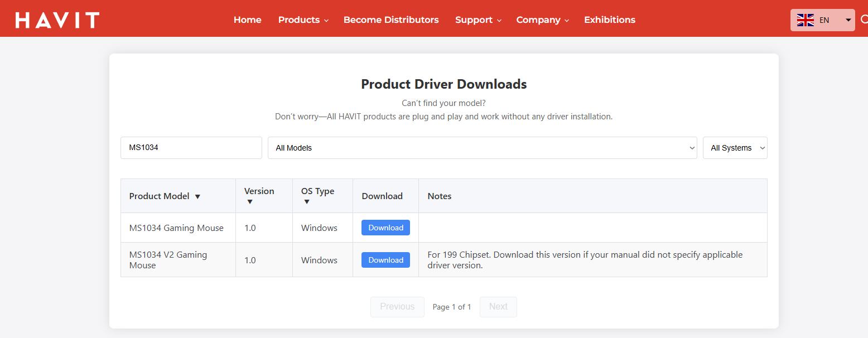The height and width of the screenshot is (338, 868).
Task: Open the Home menu item
Action: (248, 20)
